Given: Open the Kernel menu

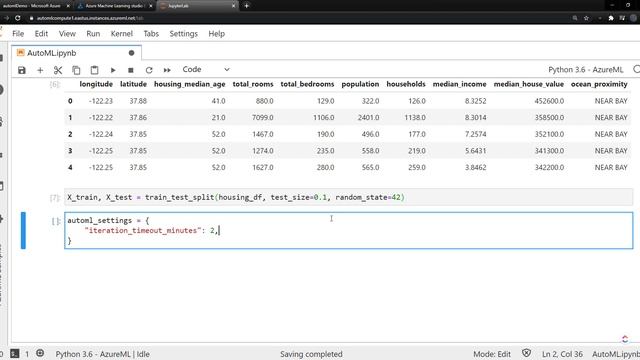Looking at the screenshot, I should point(122,34).
